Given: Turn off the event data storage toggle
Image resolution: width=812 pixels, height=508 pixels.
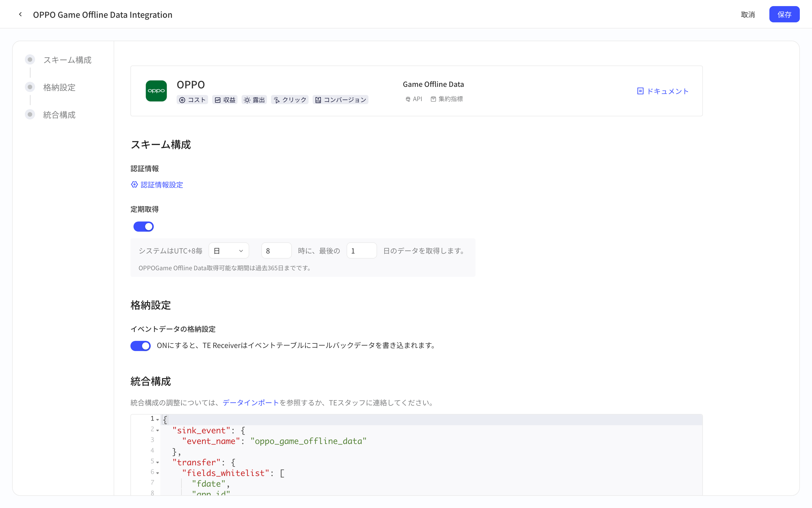Looking at the screenshot, I should (x=141, y=346).
